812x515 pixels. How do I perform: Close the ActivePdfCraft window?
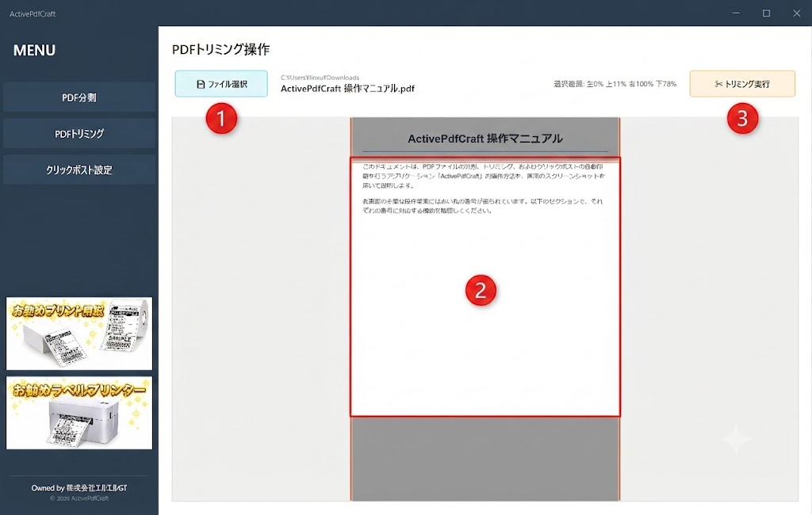[x=796, y=13]
